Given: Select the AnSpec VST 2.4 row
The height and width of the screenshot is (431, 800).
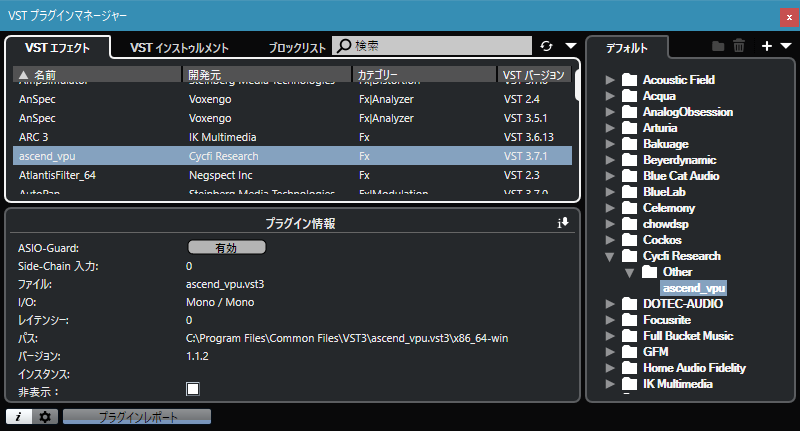Looking at the screenshot, I should tap(292, 99).
